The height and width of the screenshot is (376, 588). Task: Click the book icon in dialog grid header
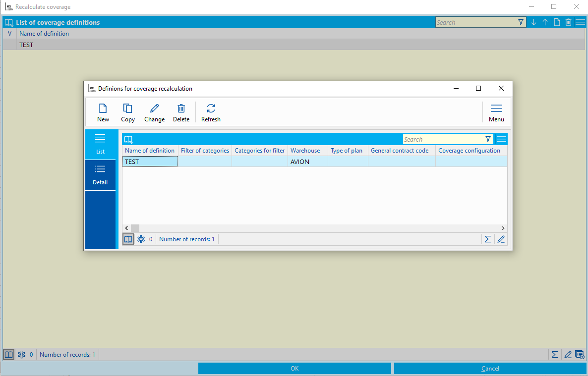click(128, 140)
